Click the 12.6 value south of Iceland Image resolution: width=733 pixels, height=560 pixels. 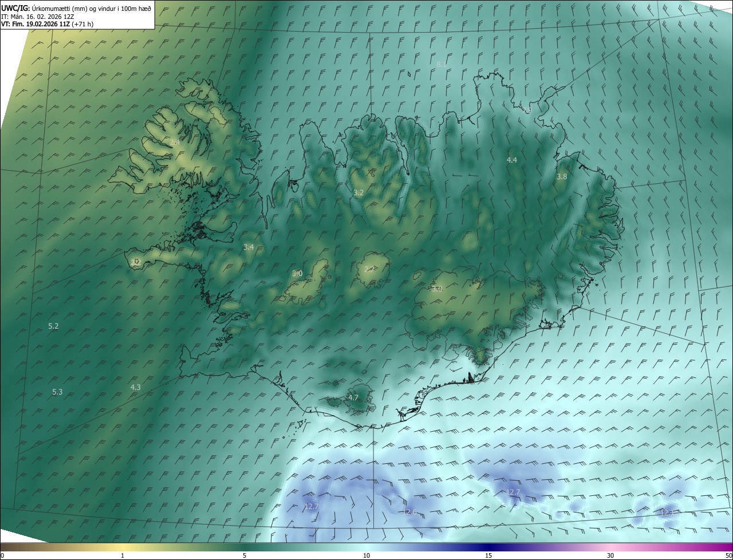pyautogui.click(x=410, y=512)
